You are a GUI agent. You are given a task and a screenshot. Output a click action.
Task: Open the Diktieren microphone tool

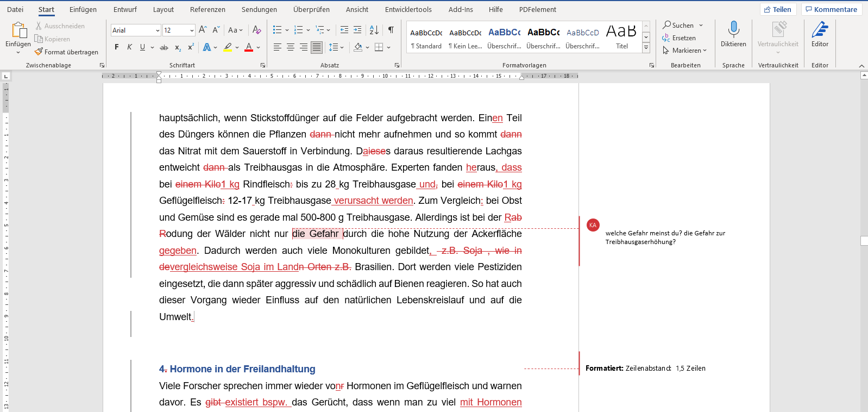tap(733, 34)
